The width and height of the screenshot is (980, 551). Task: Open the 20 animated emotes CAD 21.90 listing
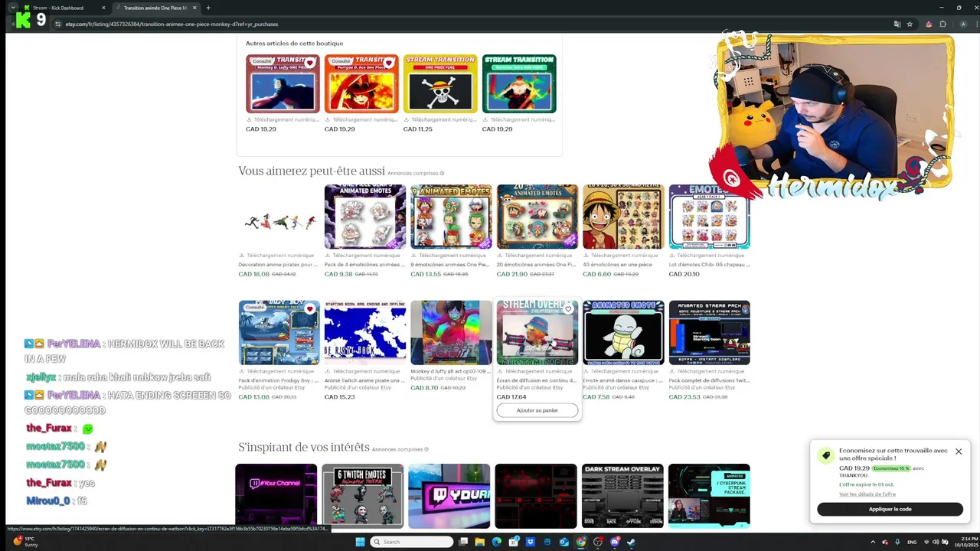pos(537,217)
